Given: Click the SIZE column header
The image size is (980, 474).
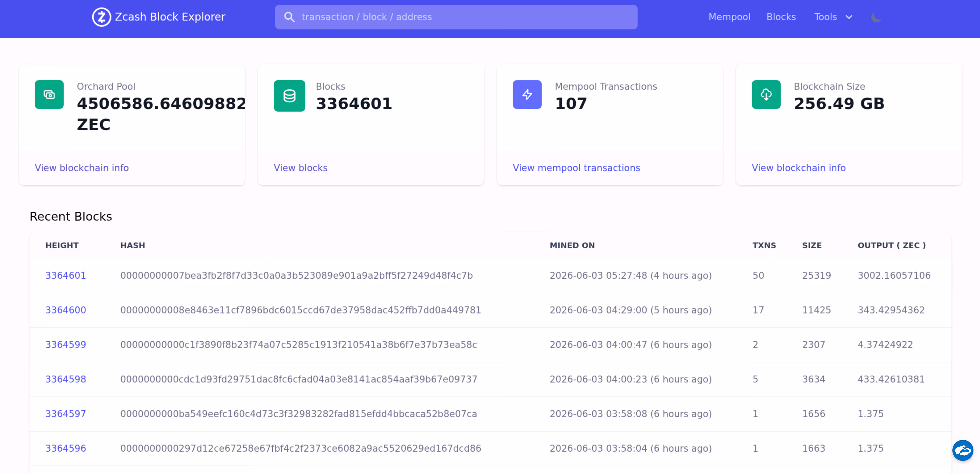Looking at the screenshot, I should click(x=812, y=245).
